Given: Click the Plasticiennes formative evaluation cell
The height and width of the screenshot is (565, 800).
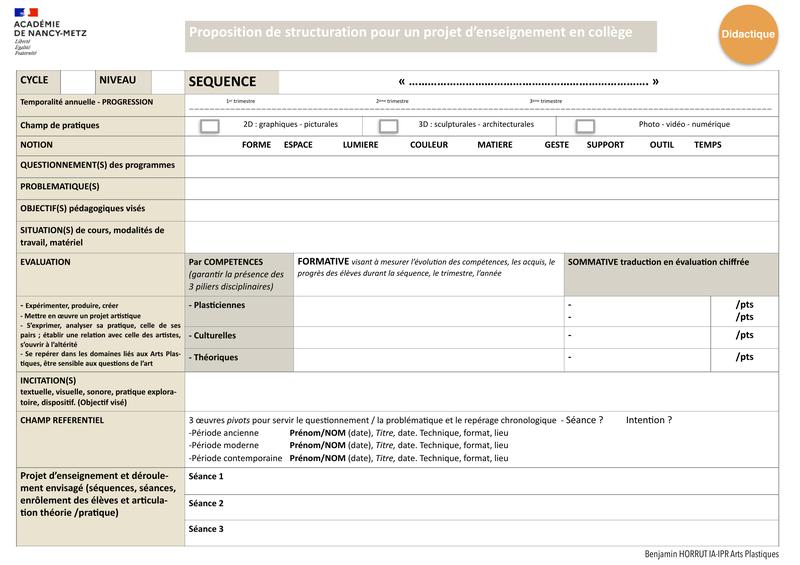Looking at the screenshot, I should pyautogui.click(x=428, y=311).
